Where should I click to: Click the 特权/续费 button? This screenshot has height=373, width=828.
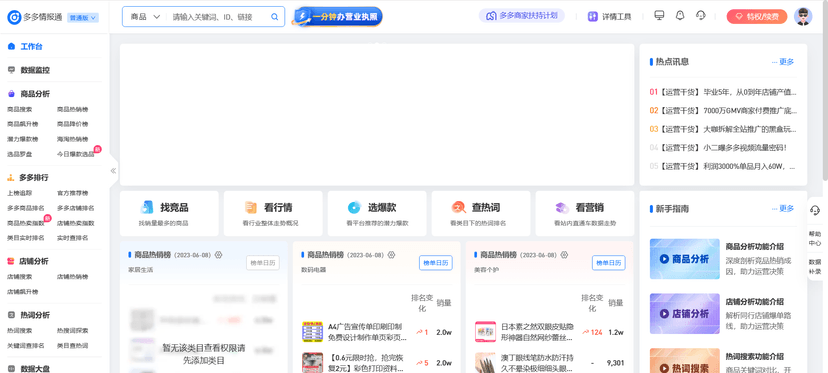pos(757,16)
